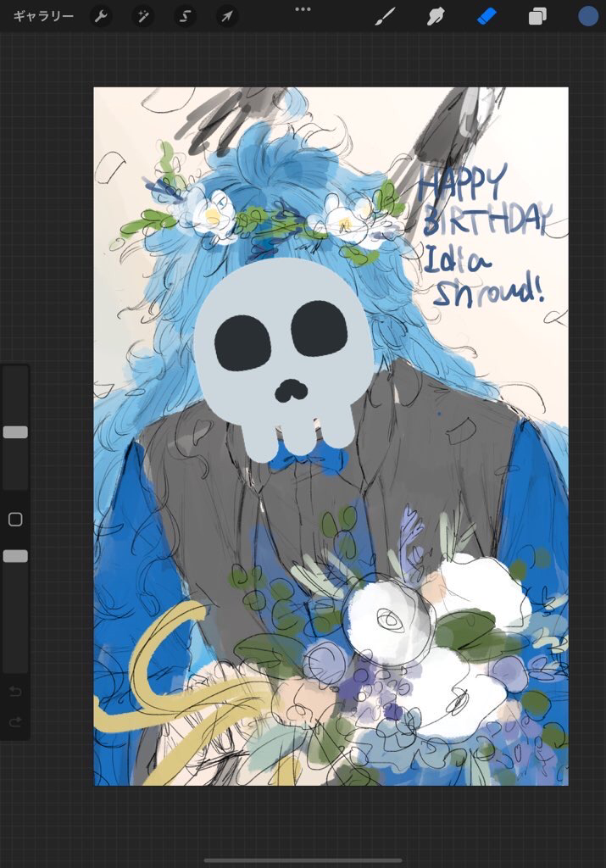Tap the square modifier eyedropper button
The height and width of the screenshot is (868, 606).
[x=15, y=520]
